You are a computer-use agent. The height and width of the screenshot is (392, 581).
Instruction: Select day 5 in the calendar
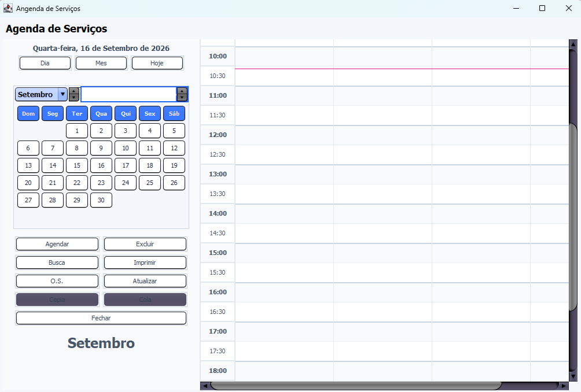click(x=174, y=131)
